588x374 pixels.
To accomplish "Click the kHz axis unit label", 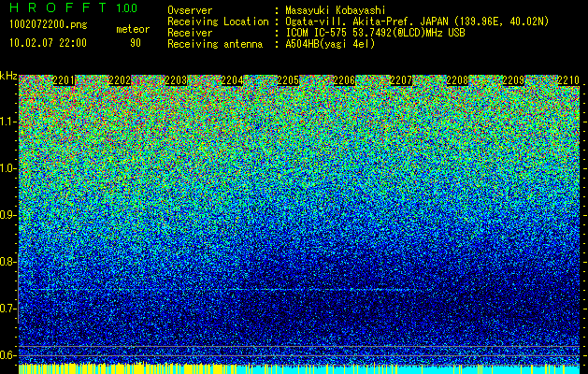I will tap(8, 76).
